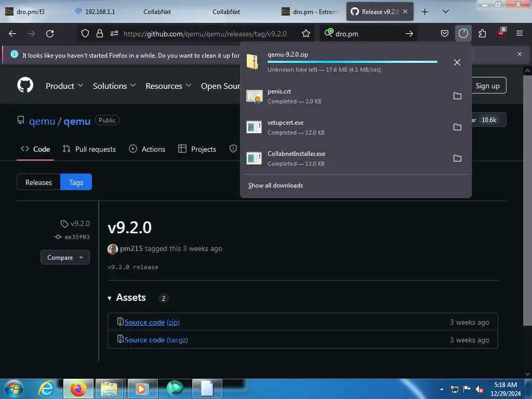Switch to the dro.pm - Extreme tab

click(x=311, y=12)
